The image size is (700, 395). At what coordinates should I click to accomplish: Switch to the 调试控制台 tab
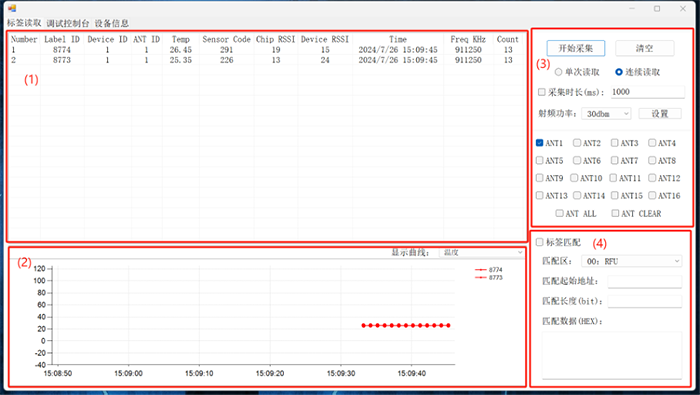(68, 23)
